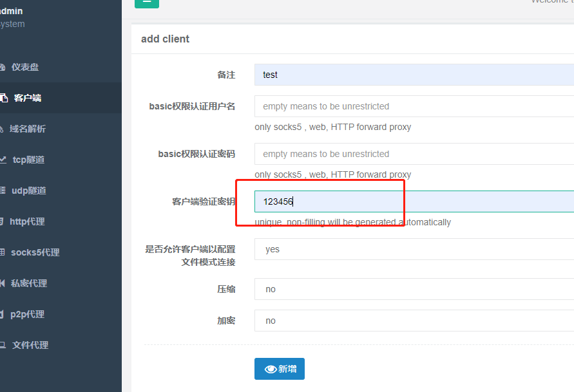574x392 pixels.
Task: Click the basic auth password field
Action: click(x=412, y=154)
